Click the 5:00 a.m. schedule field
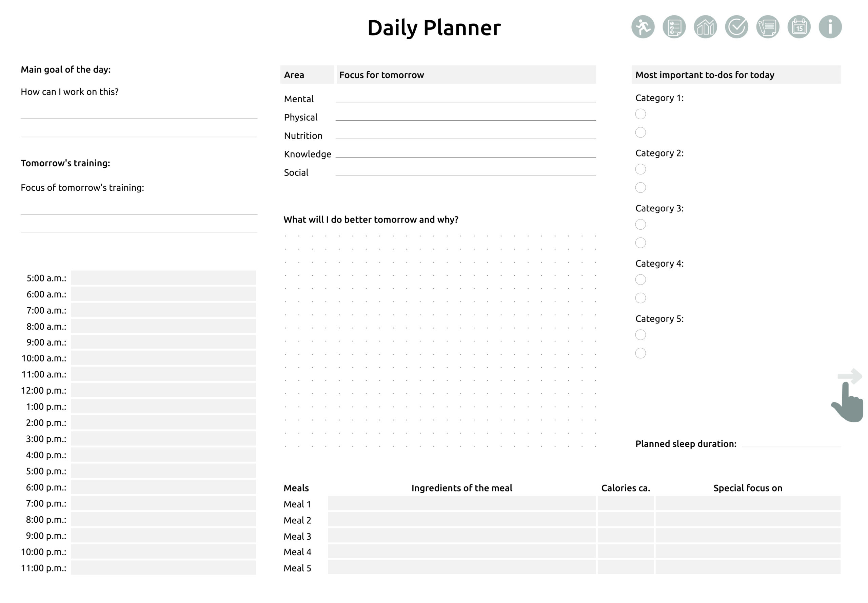The width and height of the screenshot is (868, 603). (163, 278)
